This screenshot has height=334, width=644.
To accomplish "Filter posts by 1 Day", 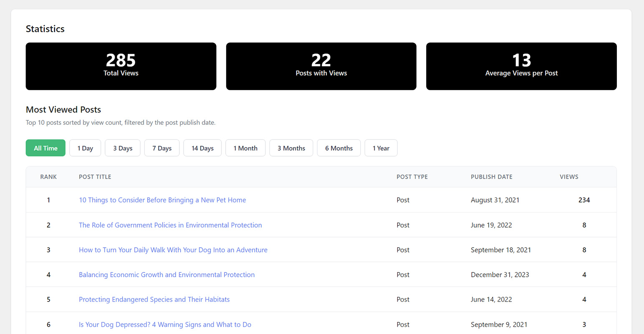I will tap(85, 148).
